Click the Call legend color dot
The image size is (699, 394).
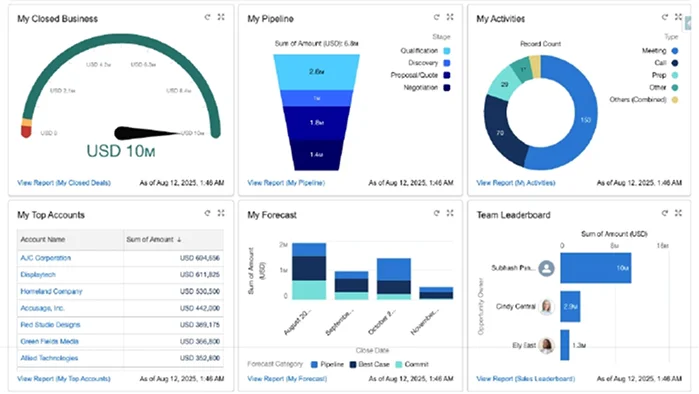point(675,63)
